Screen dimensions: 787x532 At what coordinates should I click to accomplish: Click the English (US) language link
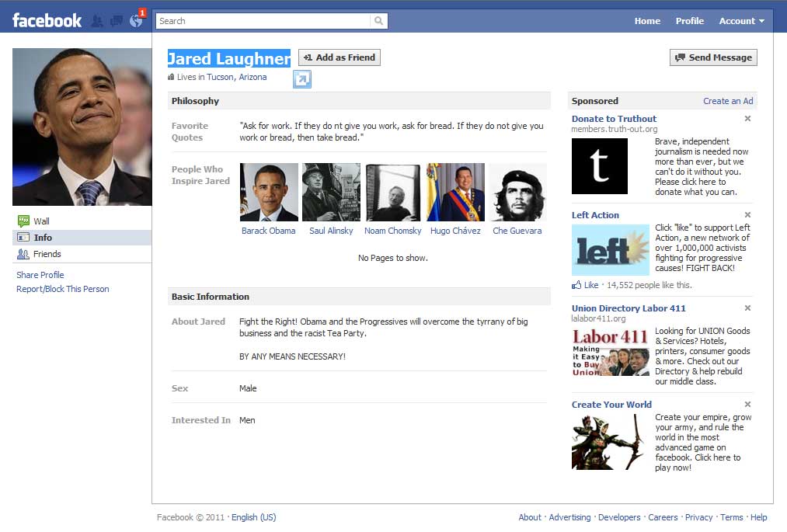(253, 517)
